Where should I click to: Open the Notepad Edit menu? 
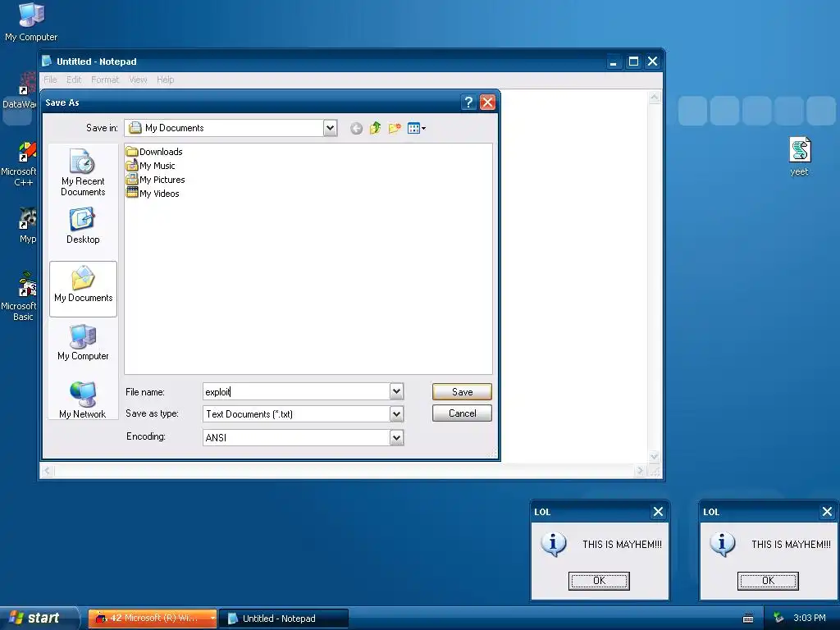click(74, 80)
